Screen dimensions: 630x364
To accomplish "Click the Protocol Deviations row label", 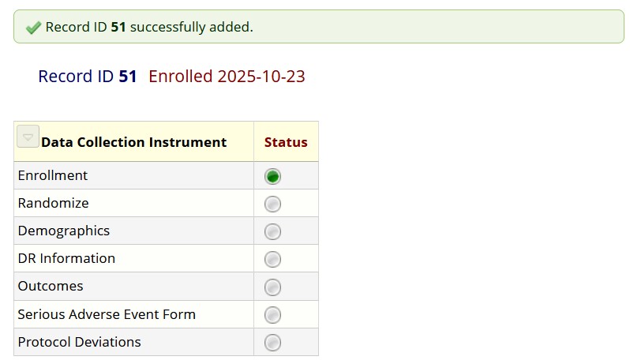I will coord(79,342).
